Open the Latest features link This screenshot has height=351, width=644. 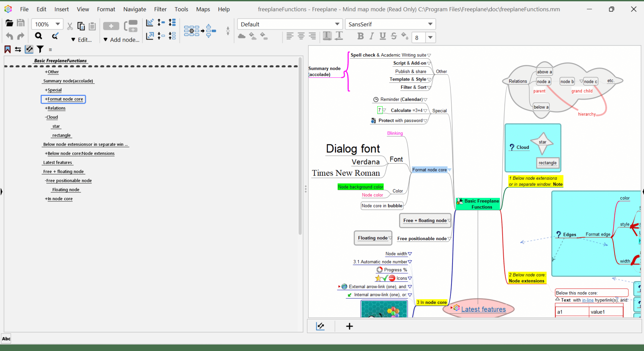(x=483, y=309)
